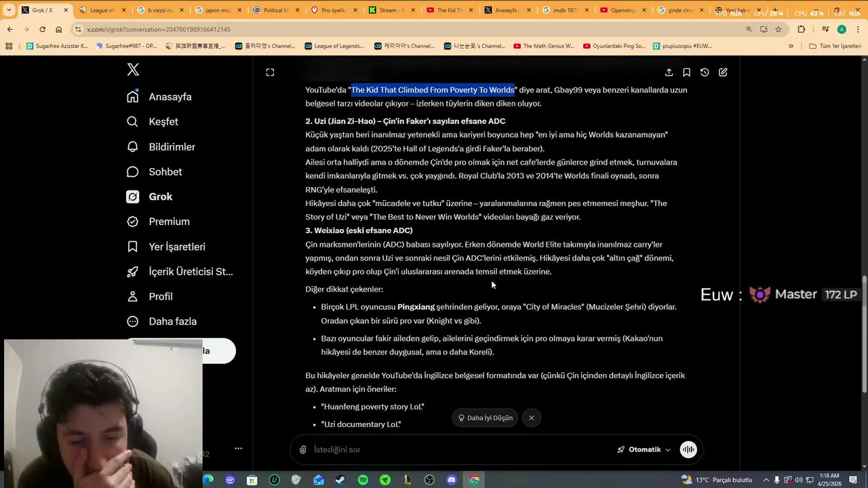Open Chrome three-dot menu

pyautogui.click(x=859, y=29)
